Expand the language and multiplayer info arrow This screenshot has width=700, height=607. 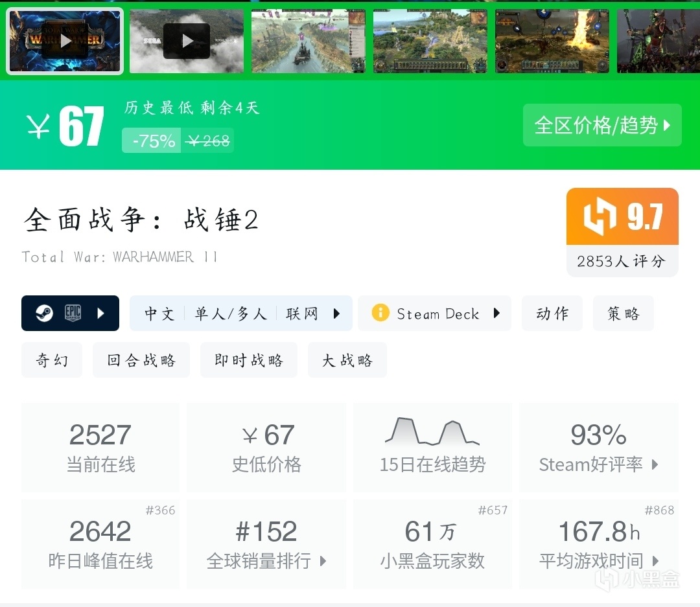coord(337,314)
